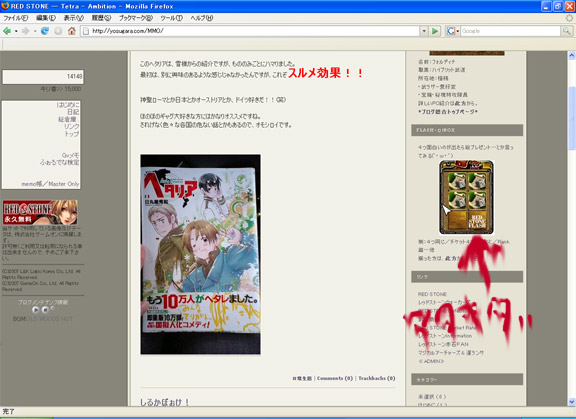Click the Back arrow button
This screenshot has height=419, width=576.
(x=7, y=31)
